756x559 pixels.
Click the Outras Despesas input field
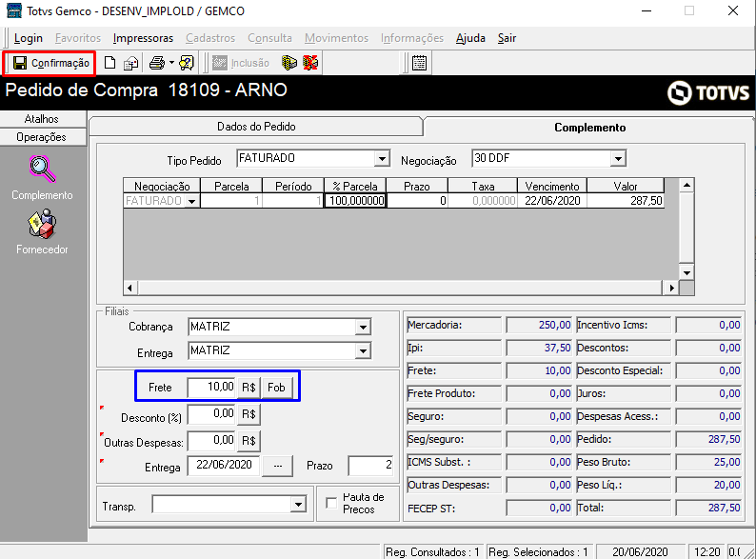pyautogui.click(x=211, y=441)
